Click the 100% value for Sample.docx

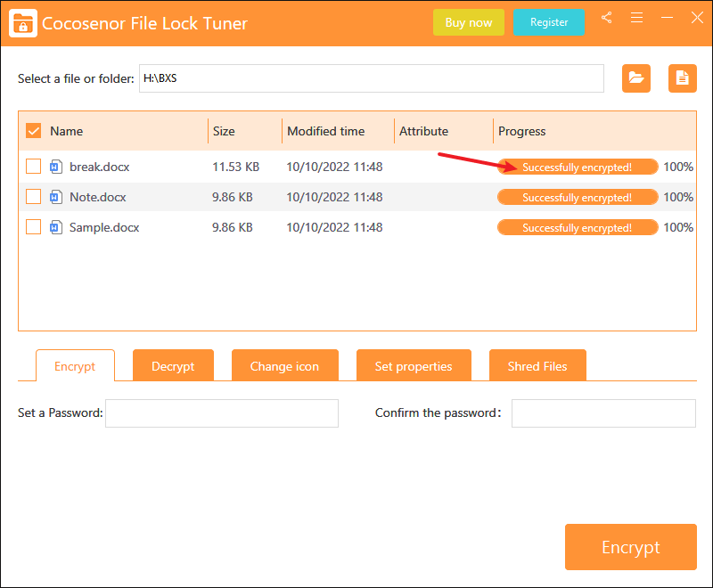tap(678, 227)
